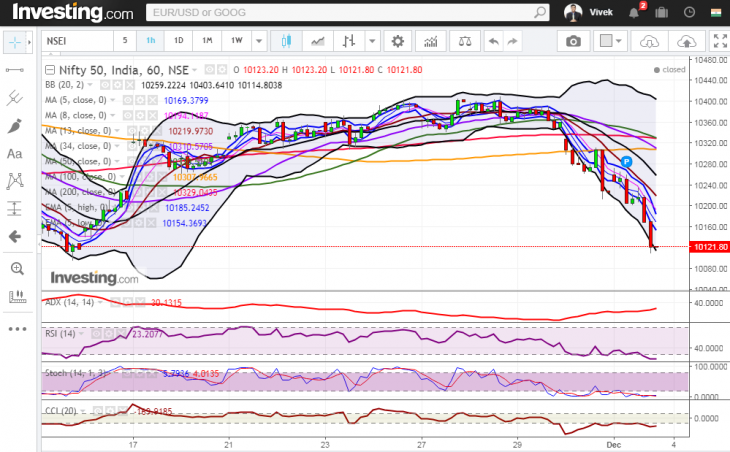
Task: Open the layout square dropdown
Action: pyautogui.click(x=611, y=41)
